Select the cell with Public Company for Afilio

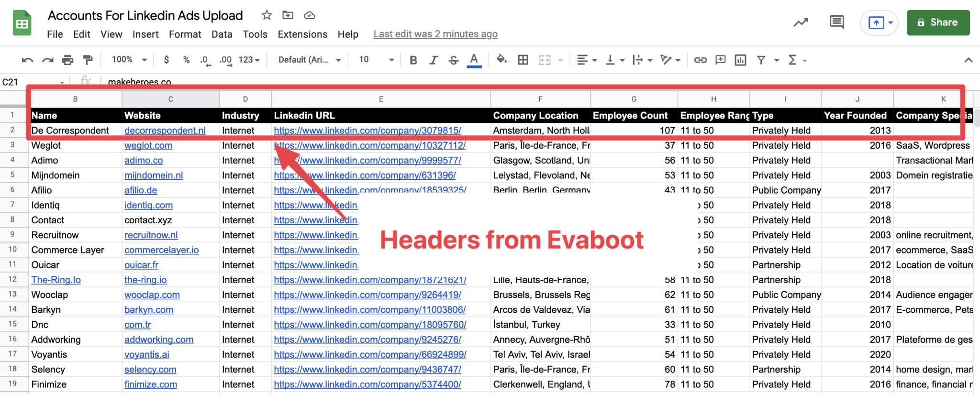tap(786, 190)
